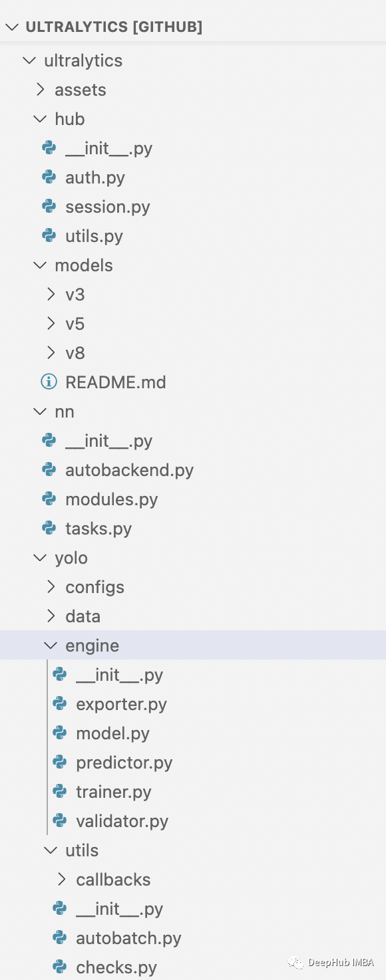Collapse the hub folder
This screenshot has width=386, height=980.
click(x=40, y=118)
